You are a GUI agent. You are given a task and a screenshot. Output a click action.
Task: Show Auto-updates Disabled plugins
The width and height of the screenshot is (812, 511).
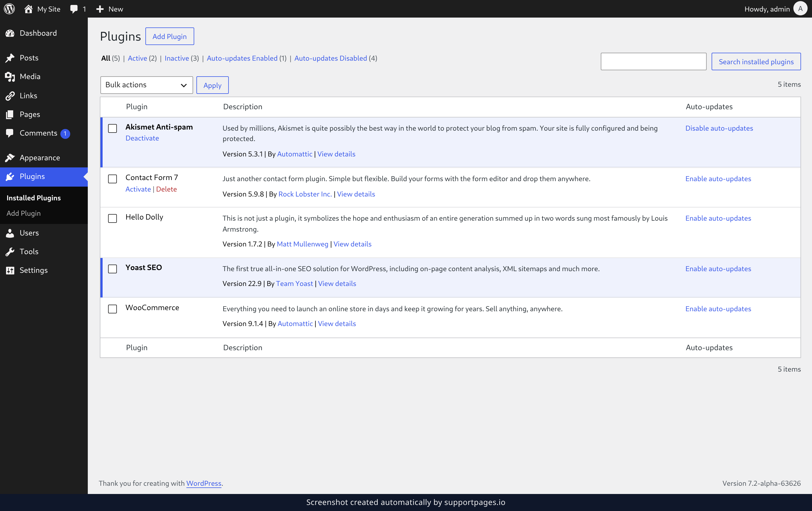331,58
